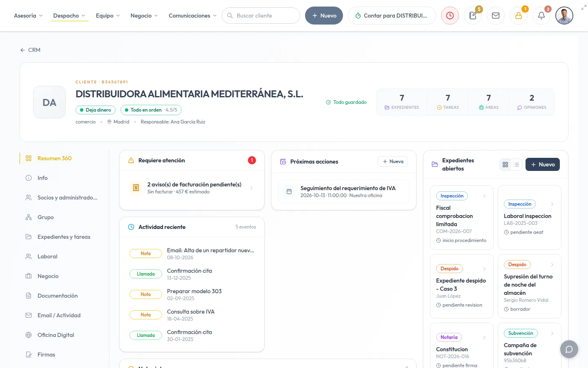
Task: Click Nueva in Próximas acciones
Action: (393, 162)
